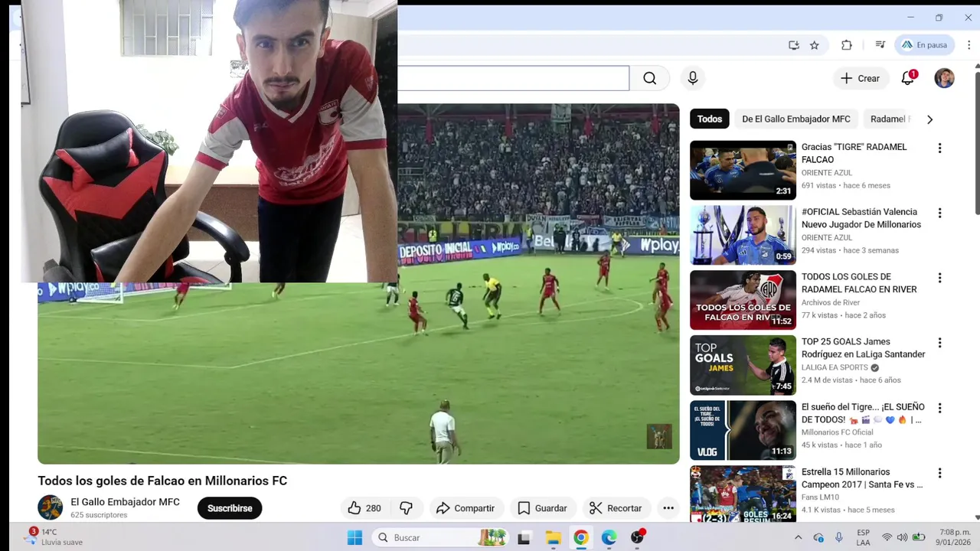The width and height of the screenshot is (980, 551).
Task: Open options menu for Gracias TIGRE video
Action: [x=939, y=148]
